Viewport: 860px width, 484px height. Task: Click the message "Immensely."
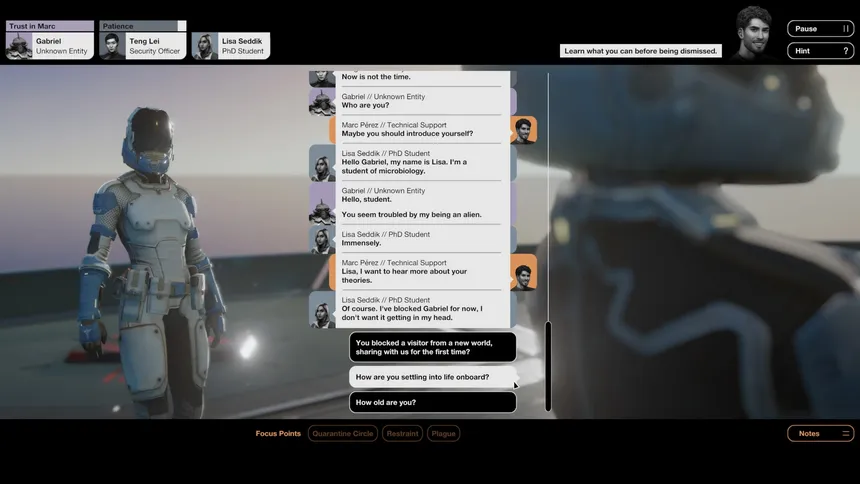tap(361, 243)
